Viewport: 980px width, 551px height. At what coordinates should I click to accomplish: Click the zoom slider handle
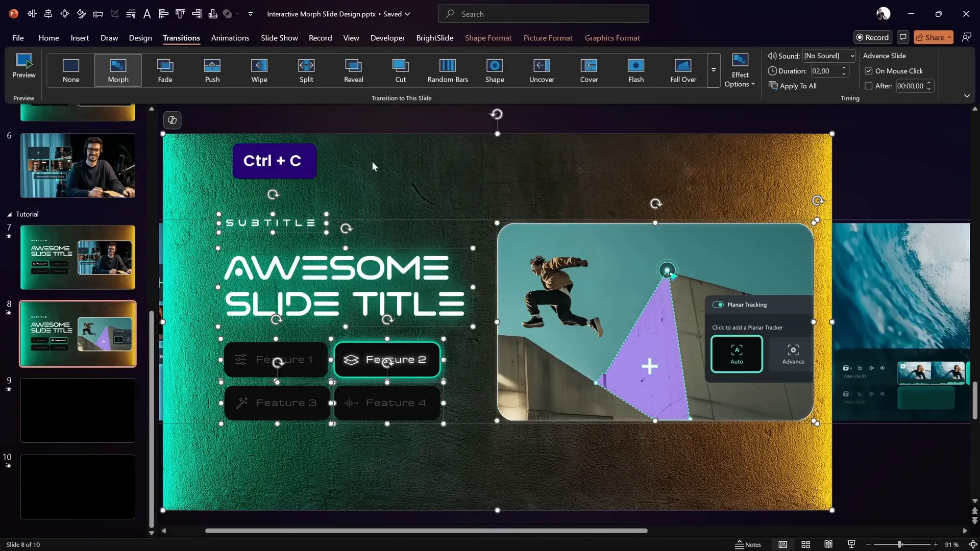[x=899, y=544]
